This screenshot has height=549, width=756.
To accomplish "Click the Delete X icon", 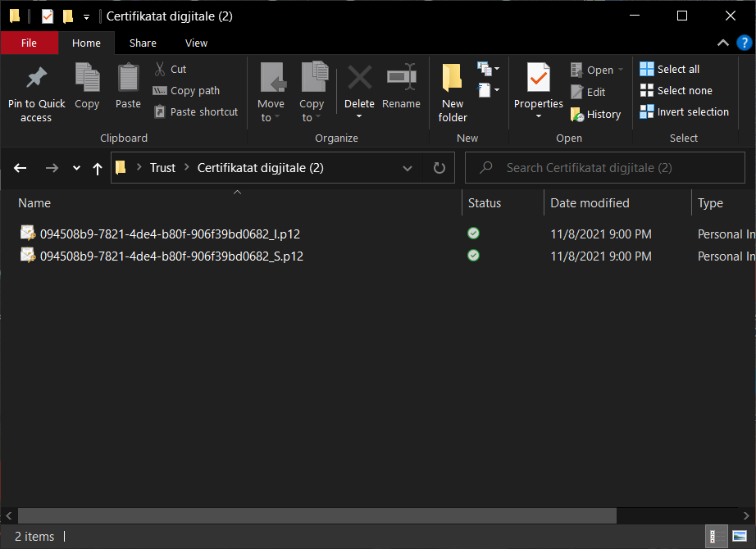I will [x=360, y=77].
